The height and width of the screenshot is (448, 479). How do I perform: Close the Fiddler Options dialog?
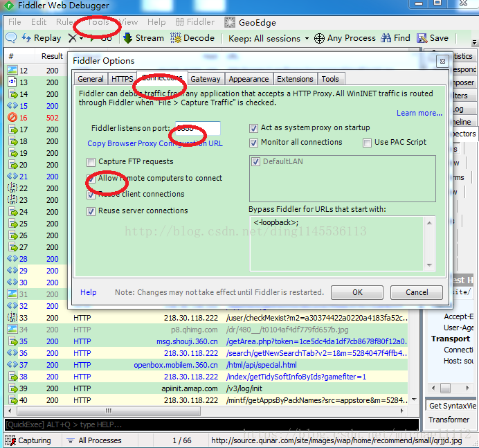442,61
